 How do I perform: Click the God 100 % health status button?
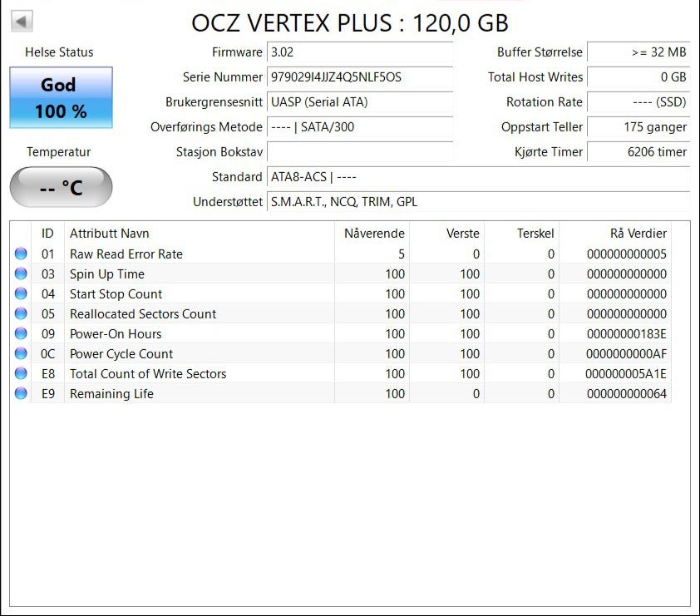pos(62,98)
